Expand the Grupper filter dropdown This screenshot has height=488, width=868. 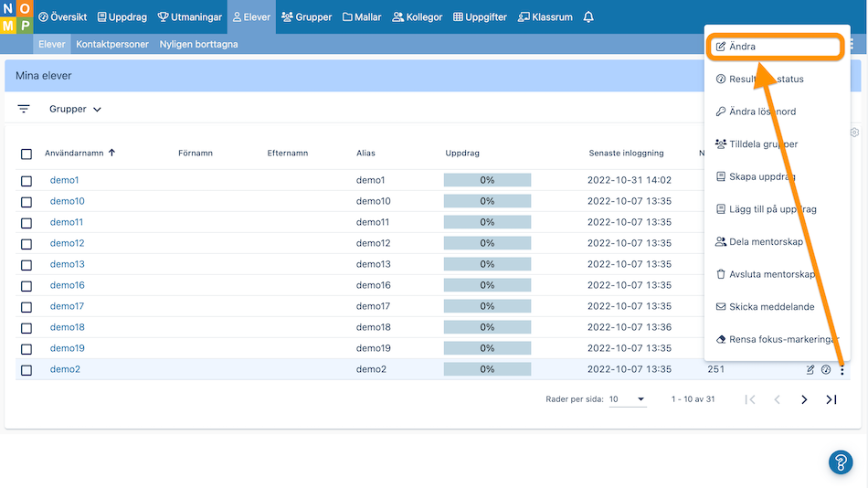click(x=75, y=109)
